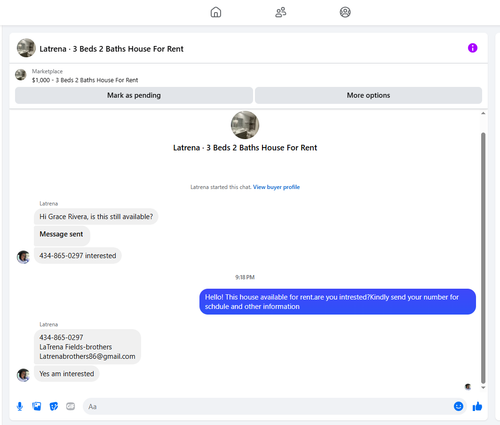Open the GIF picker icon
Image resolution: width=500 pixels, height=425 pixels.
pos(70,406)
